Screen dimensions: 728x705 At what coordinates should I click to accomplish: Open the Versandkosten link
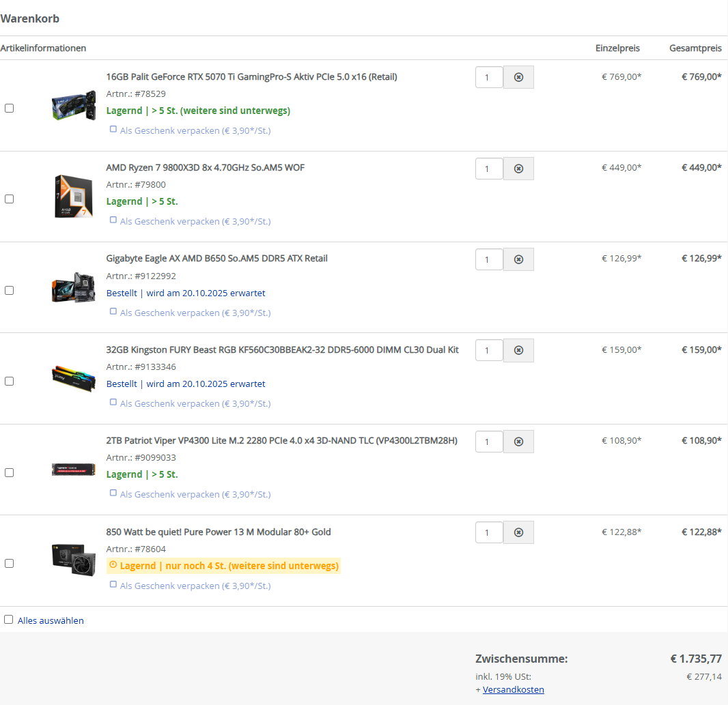[513, 690]
